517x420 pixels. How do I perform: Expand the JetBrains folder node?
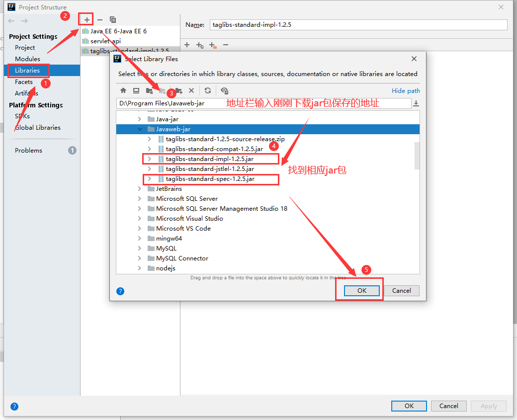click(x=139, y=188)
